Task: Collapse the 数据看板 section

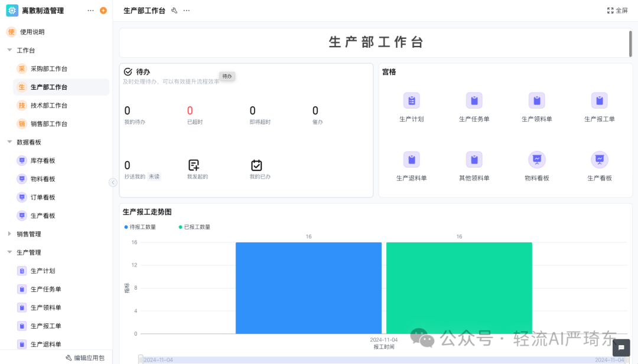Action: (9, 142)
